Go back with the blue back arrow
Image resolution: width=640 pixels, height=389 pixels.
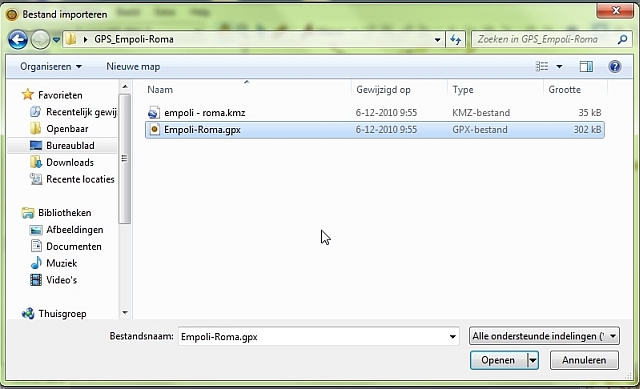pos(18,40)
